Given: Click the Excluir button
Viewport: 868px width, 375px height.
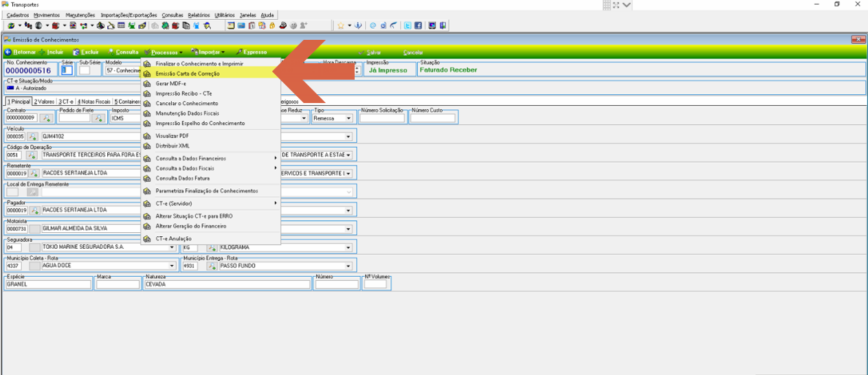Looking at the screenshot, I should coord(86,52).
